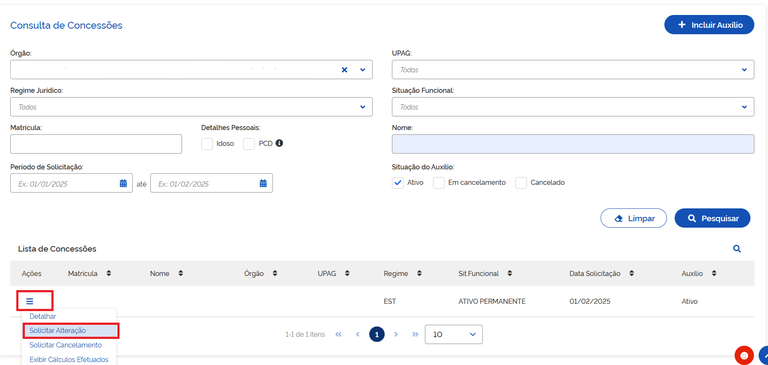768x365 pixels.
Task: Select Detalhar from the actions menu
Action: click(43, 316)
